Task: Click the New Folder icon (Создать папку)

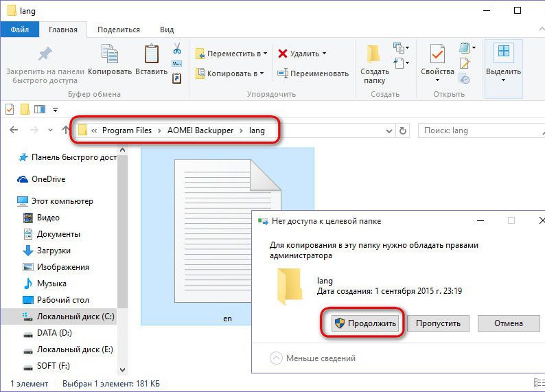Action: 374,55
